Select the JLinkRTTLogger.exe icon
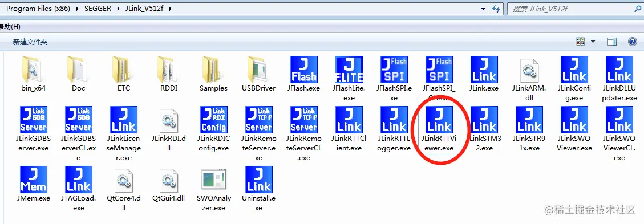 [x=394, y=119]
